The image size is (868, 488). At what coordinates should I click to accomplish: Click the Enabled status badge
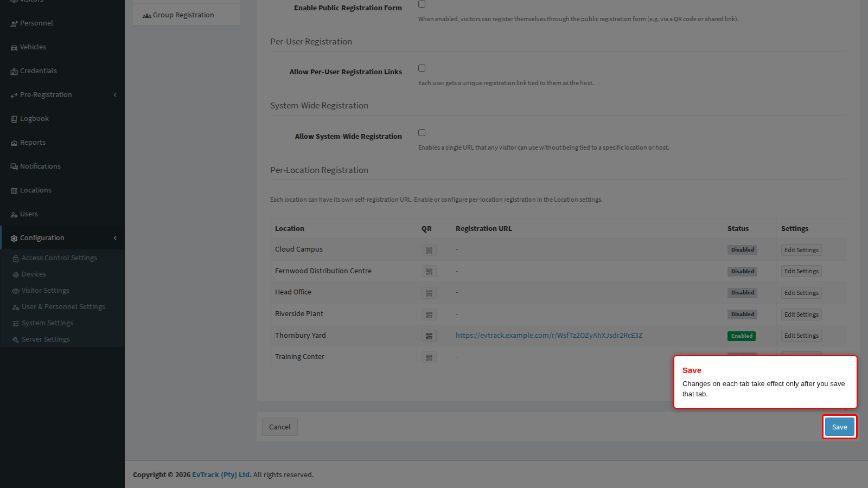[742, 336]
